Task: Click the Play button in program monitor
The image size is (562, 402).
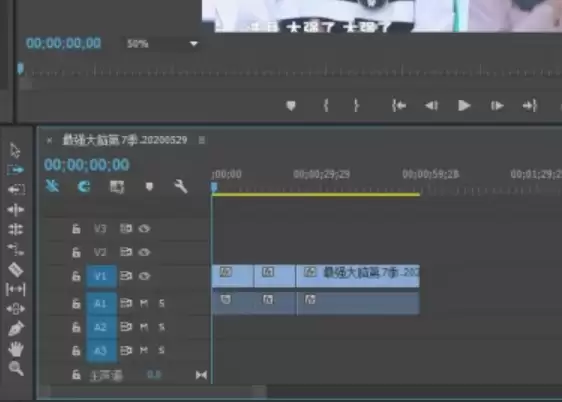Action: point(464,106)
